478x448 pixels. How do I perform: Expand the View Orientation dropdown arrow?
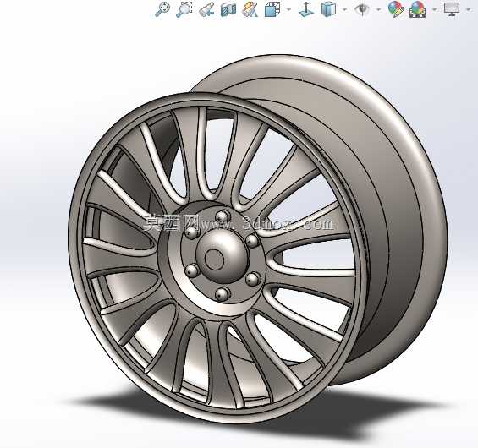point(288,9)
